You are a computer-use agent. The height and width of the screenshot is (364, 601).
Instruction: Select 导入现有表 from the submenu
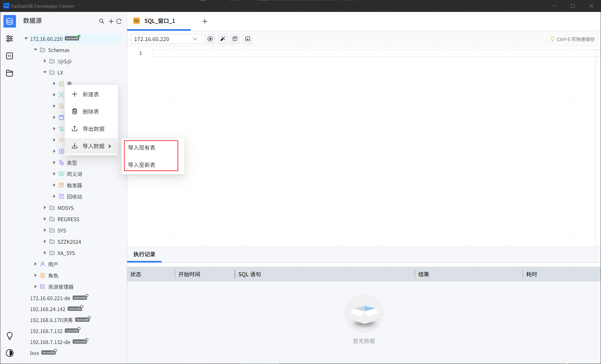[142, 148]
